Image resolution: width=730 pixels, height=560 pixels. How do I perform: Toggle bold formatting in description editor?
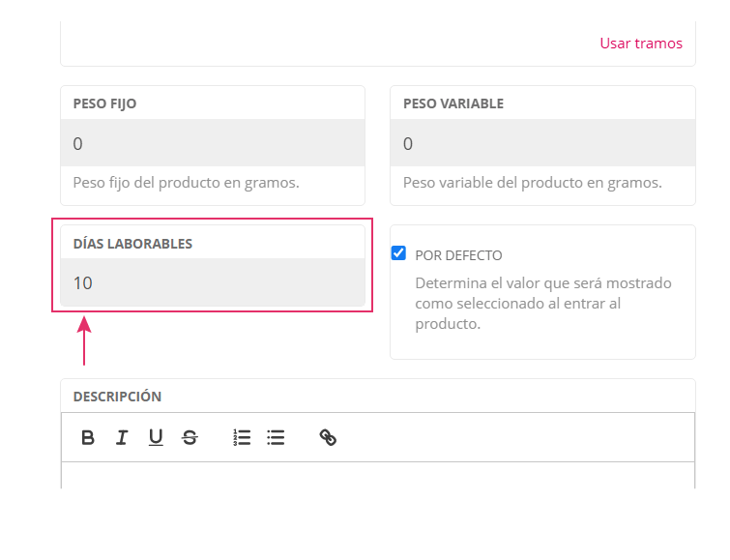coord(88,437)
